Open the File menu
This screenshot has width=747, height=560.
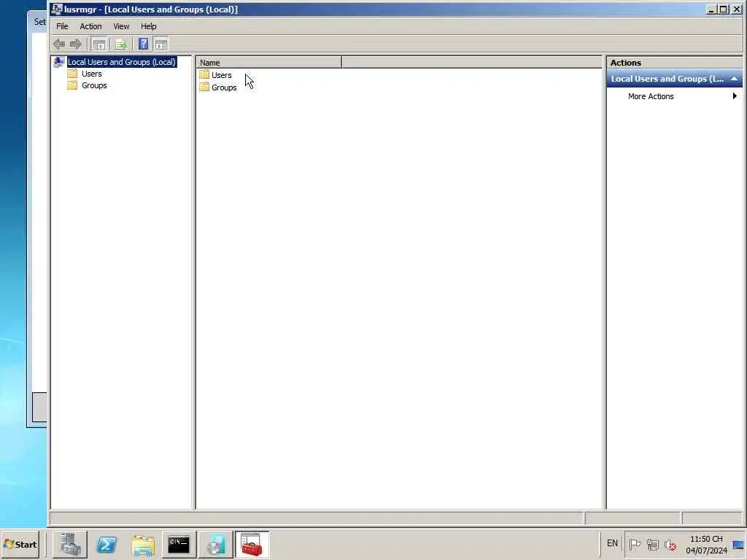coord(63,26)
